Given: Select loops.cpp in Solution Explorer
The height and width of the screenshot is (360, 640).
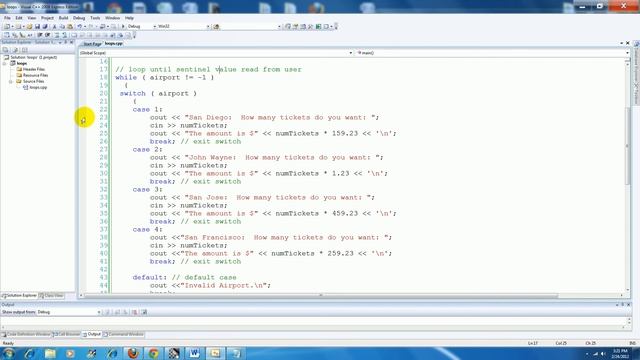Looking at the screenshot, I should 38,87.
